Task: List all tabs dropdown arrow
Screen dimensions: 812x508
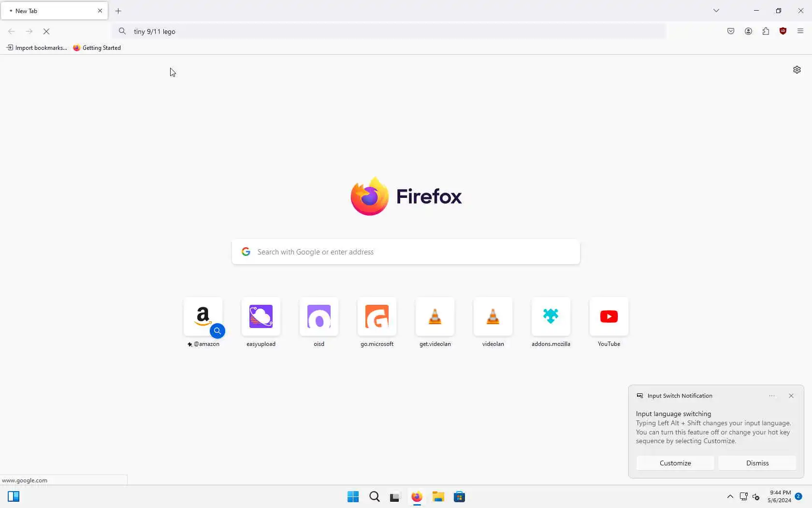Action: 716,11
